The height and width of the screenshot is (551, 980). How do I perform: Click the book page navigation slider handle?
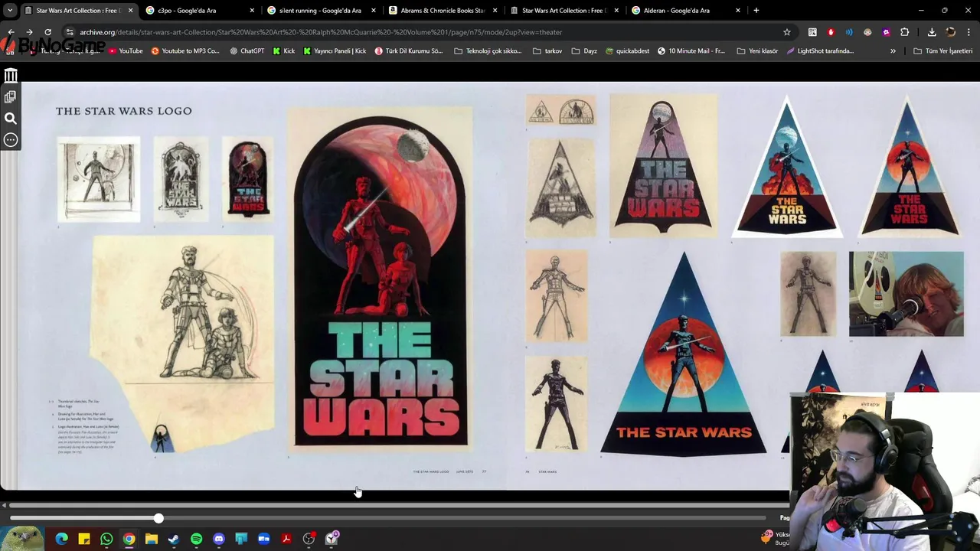158,518
